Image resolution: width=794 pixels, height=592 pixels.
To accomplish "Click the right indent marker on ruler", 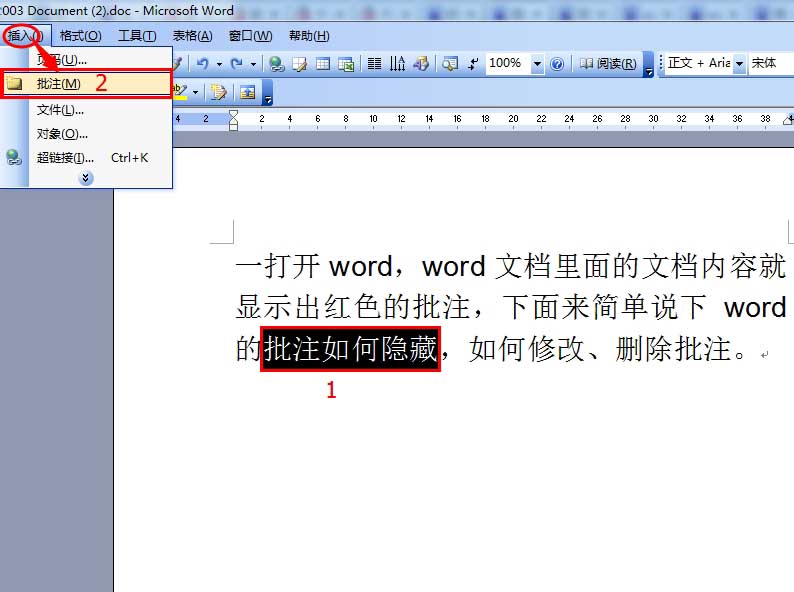I will coord(789,120).
